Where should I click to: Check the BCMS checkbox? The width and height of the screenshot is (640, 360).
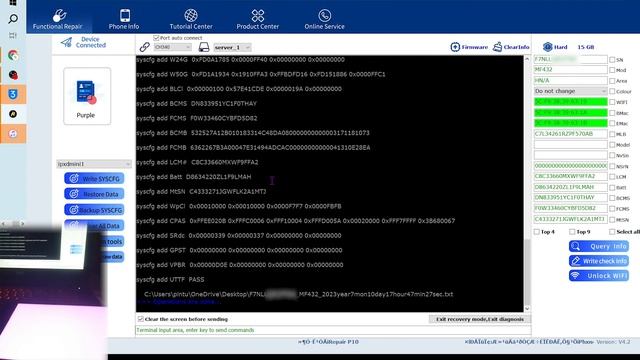coord(612,198)
